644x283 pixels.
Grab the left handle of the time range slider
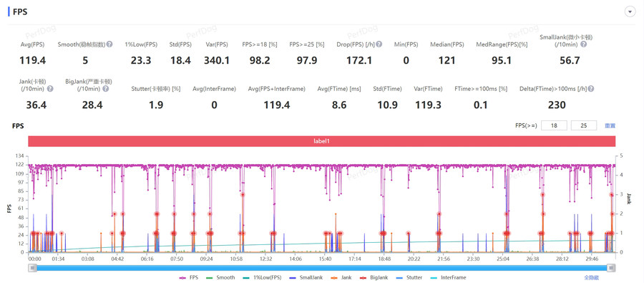[x=33, y=268]
